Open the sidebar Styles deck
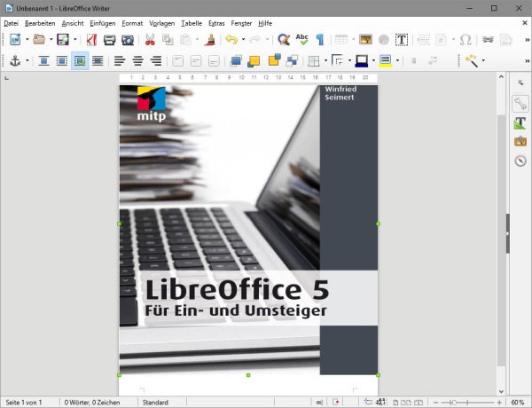 pyautogui.click(x=520, y=123)
